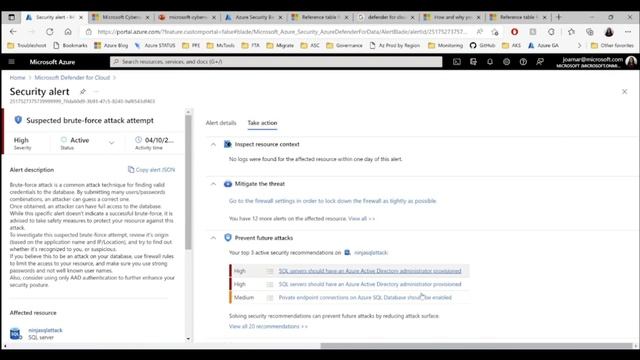
Task: Go back in the browser
Action: [13, 31]
